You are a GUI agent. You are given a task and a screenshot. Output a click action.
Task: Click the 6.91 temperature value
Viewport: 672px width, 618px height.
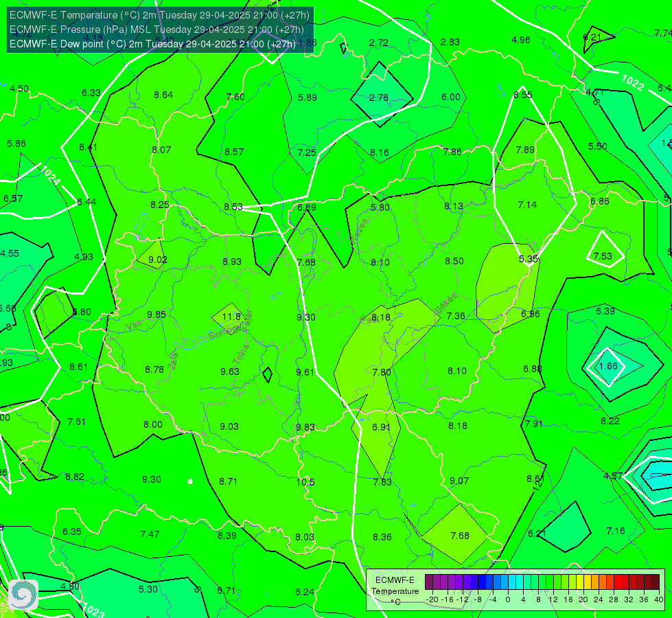coord(381,427)
